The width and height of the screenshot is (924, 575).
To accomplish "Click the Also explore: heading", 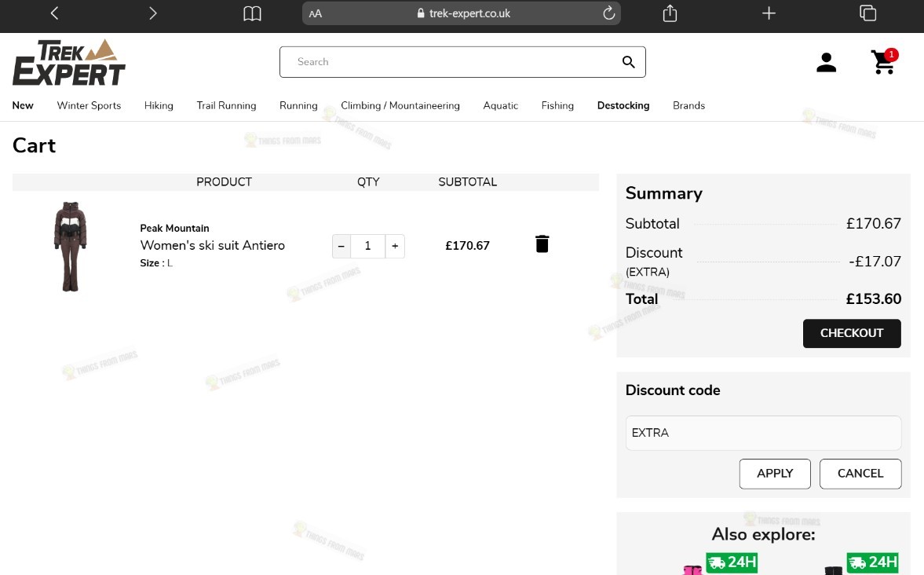I will [x=763, y=534].
